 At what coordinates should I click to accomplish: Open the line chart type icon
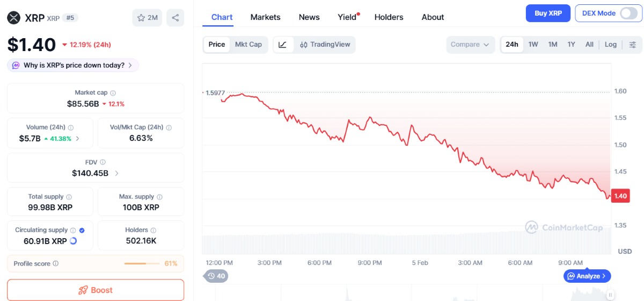click(283, 45)
